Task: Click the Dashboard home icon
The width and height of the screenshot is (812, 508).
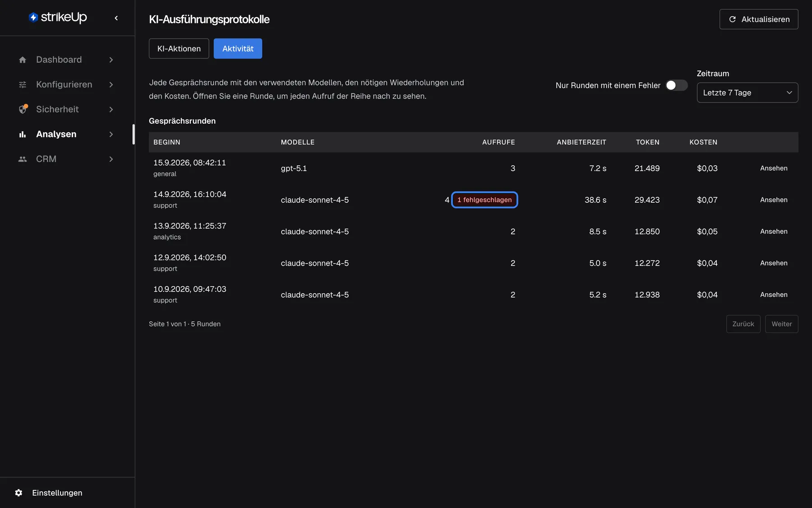Action: pyautogui.click(x=23, y=60)
